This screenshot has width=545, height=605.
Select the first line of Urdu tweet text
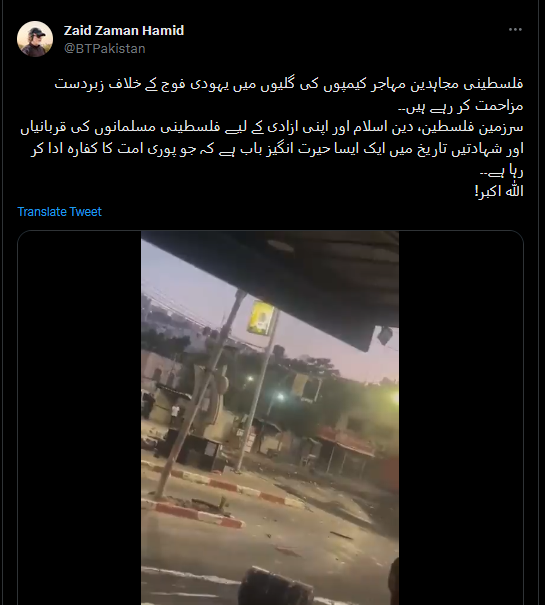[x=289, y=84]
